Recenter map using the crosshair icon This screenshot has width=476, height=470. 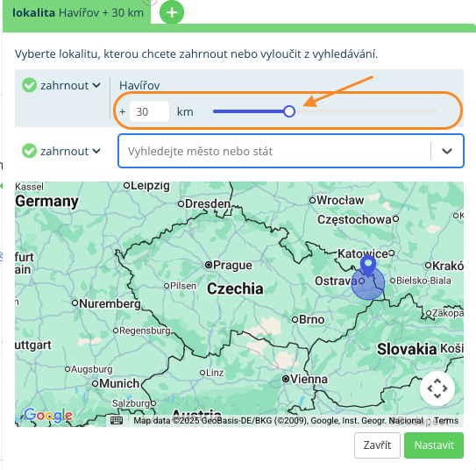437,388
